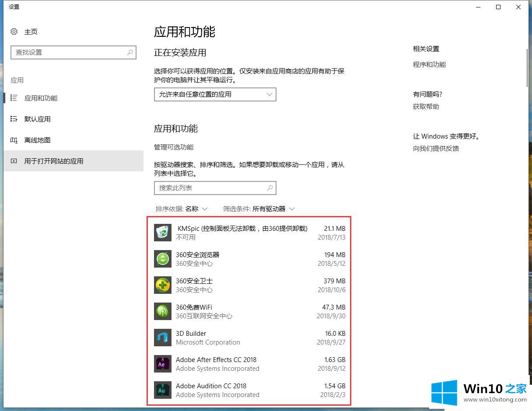532x411 pixels.
Task: Click the 不可用 publisher text under KMSpic
Action: coord(185,237)
